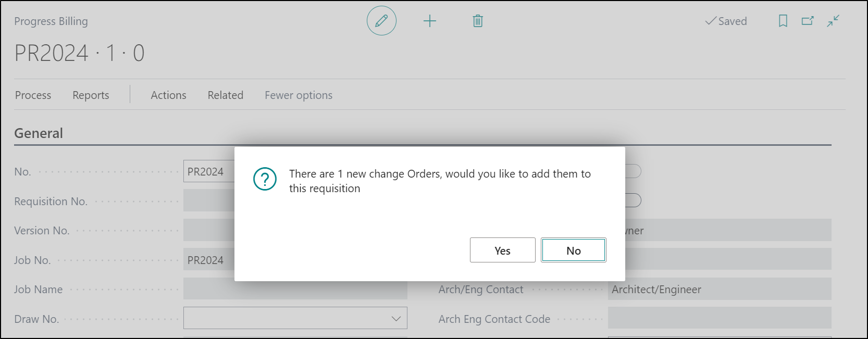Click the pencil edit icon
The image size is (868, 339).
click(381, 21)
